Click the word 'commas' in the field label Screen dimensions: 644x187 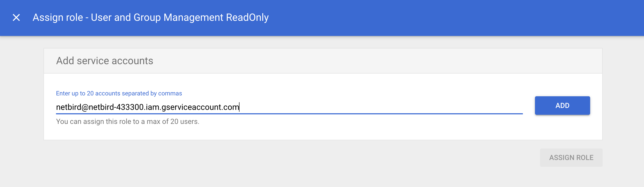[170, 93]
